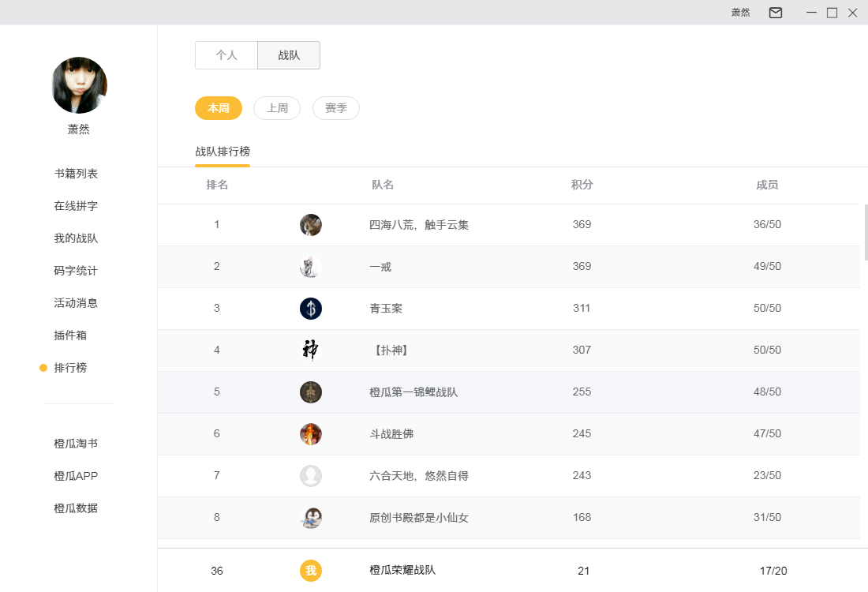Switch to the 战队 ranking tab
Screen dimensions: 868x592
pos(289,55)
